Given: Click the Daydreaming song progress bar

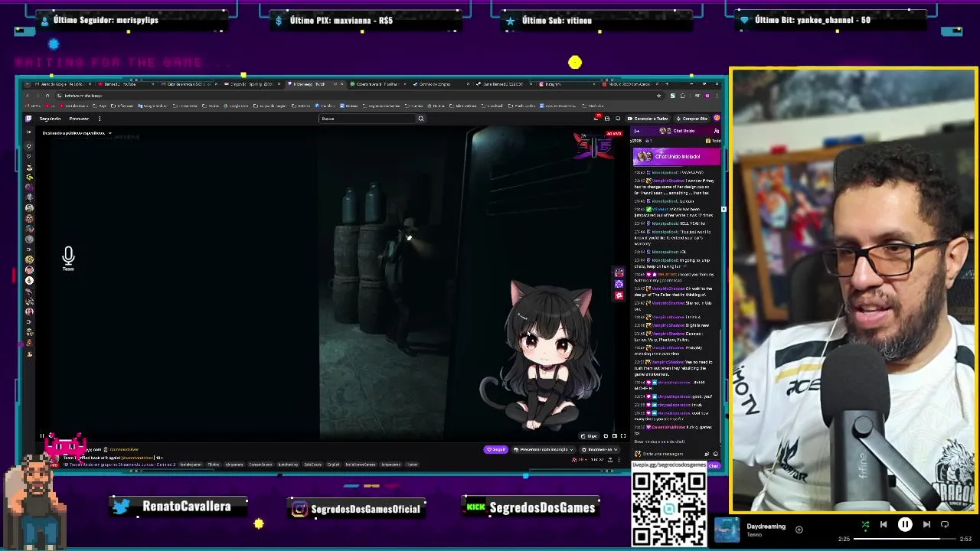Looking at the screenshot, I should [x=904, y=539].
